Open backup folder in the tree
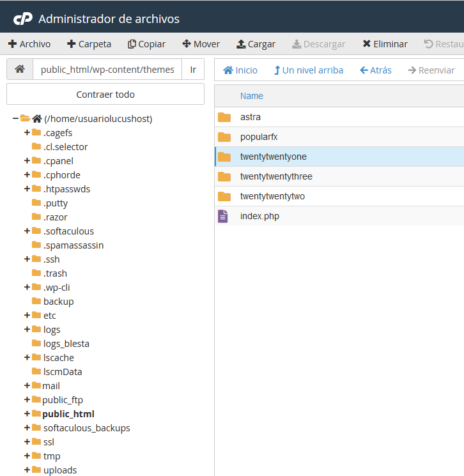The height and width of the screenshot is (476, 464). [58, 302]
